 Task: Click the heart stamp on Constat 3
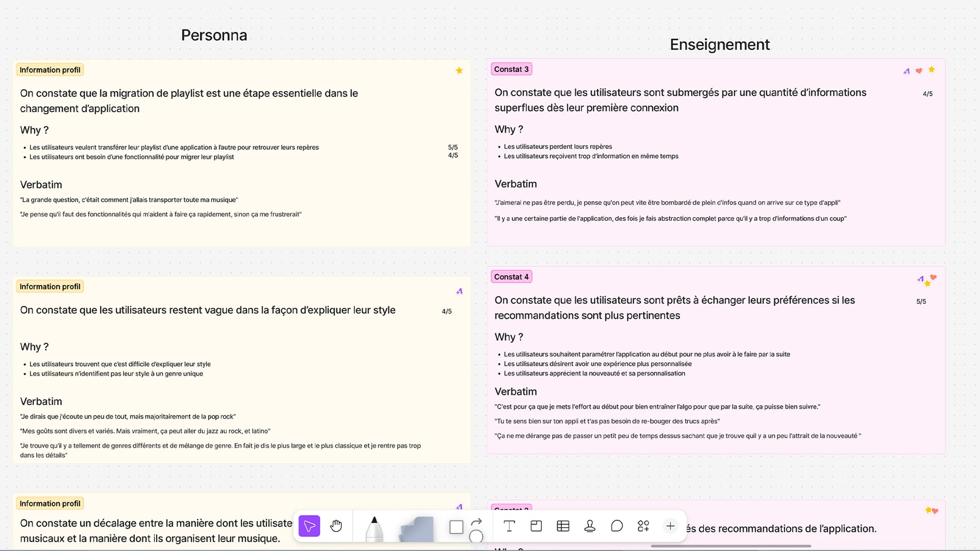[x=919, y=71]
